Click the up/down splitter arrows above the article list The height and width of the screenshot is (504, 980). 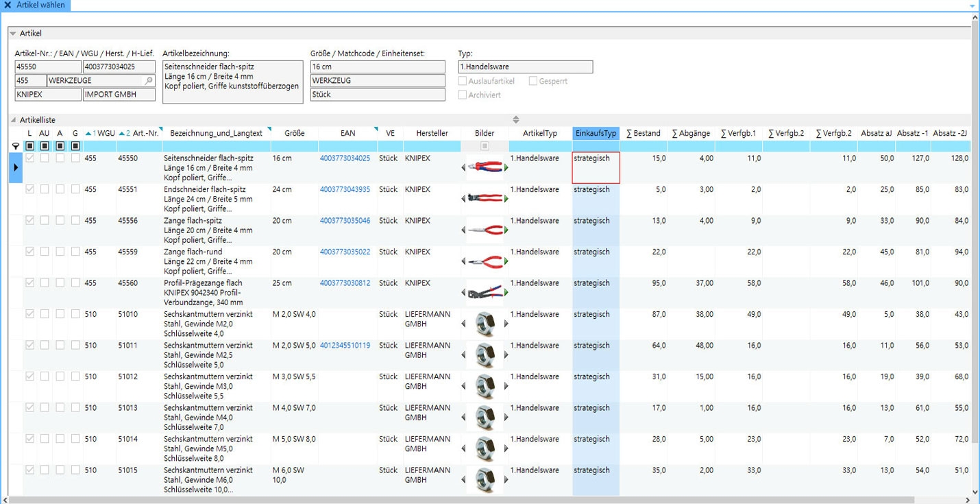[x=516, y=120]
